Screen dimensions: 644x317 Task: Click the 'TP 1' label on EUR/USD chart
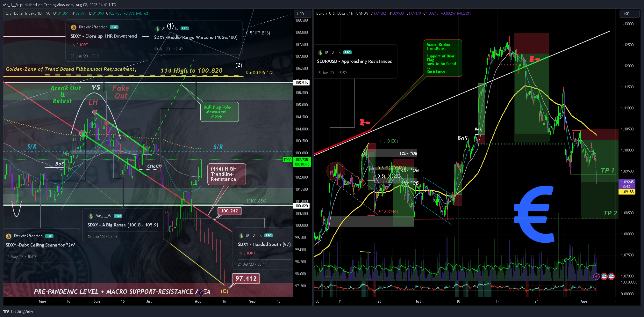coord(608,170)
